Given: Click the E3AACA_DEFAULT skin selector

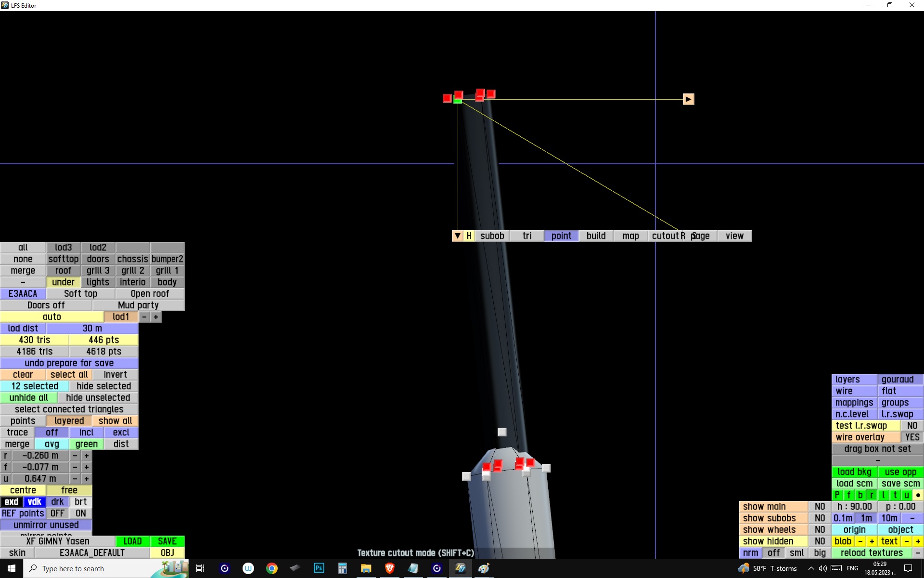Looking at the screenshot, I should 92,553.
